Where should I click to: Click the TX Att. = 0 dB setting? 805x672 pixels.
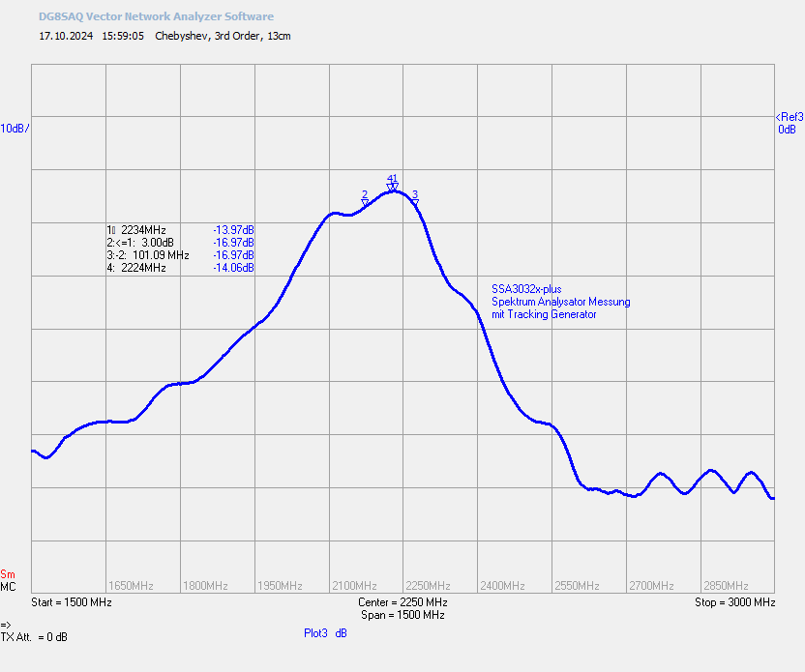point(34,637)
